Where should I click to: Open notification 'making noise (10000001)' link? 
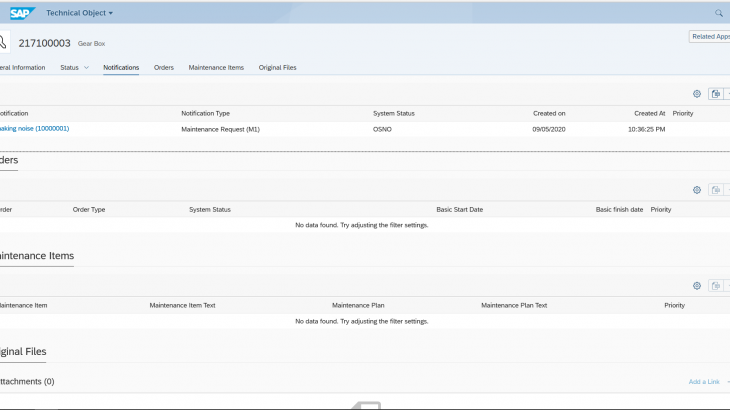point(34,128)
